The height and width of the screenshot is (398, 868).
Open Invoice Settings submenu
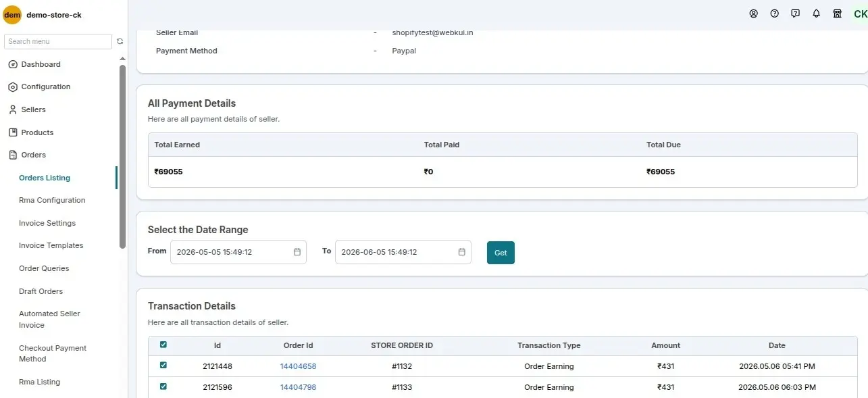click(47, 223)
